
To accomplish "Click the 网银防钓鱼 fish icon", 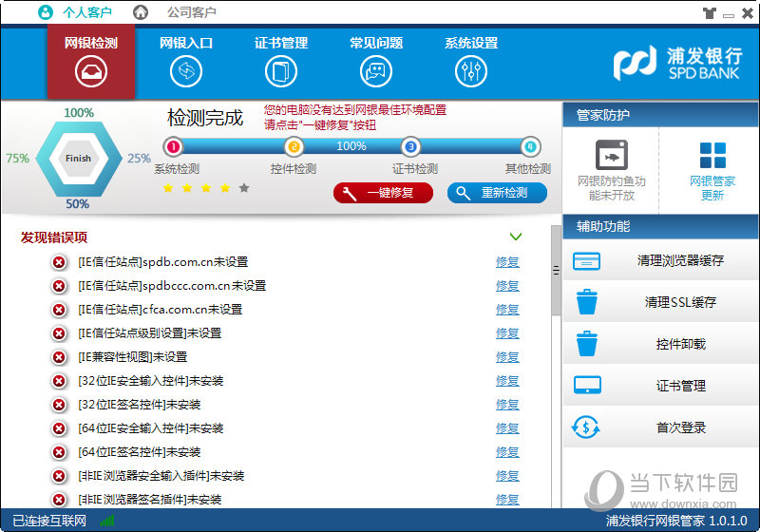I will click(612, 155).
